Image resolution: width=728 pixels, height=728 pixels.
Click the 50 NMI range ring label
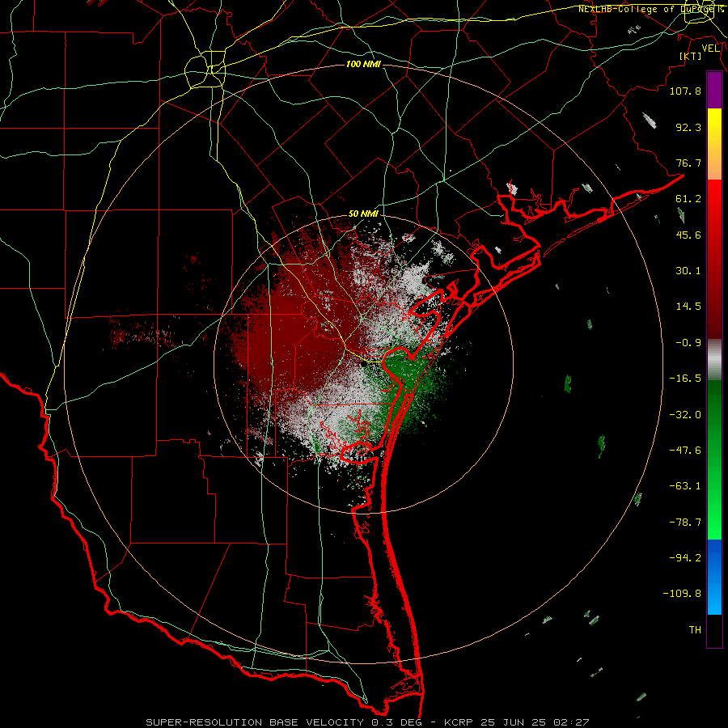point(363,214)
